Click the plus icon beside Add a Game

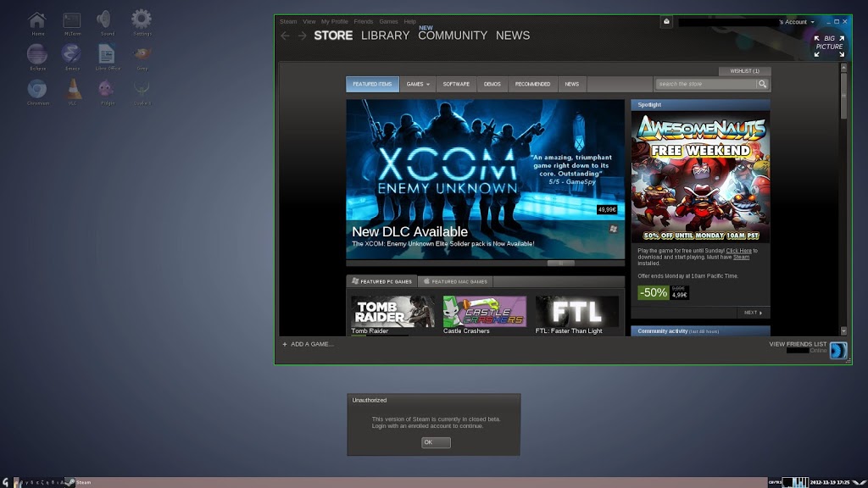pyautogui.click(x=285, y=344)
